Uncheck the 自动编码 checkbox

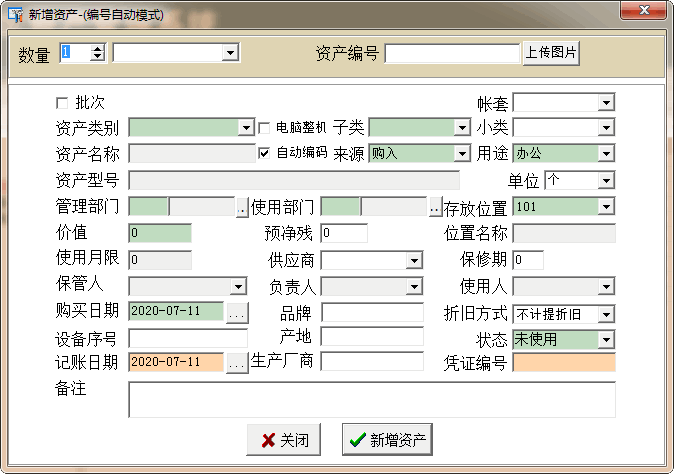click(x=265, y=153)
